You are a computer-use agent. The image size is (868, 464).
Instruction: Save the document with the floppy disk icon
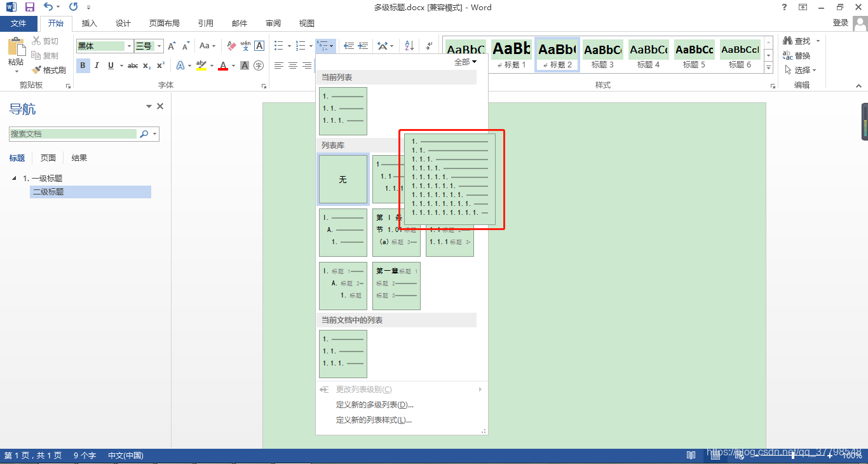[x=30, y=7]
